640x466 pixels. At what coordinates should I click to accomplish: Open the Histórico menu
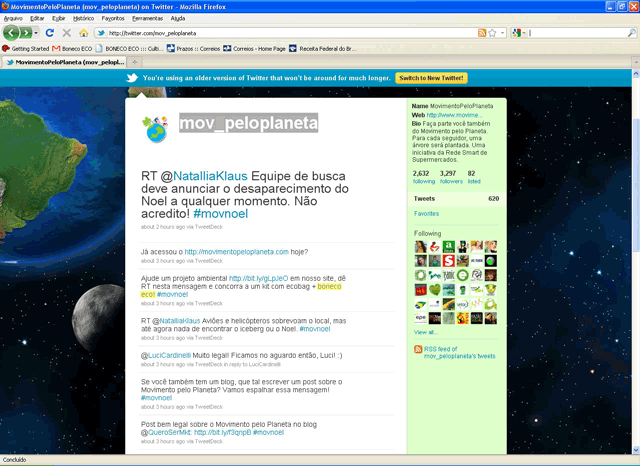pyautogui.click(x=83, y=18)
